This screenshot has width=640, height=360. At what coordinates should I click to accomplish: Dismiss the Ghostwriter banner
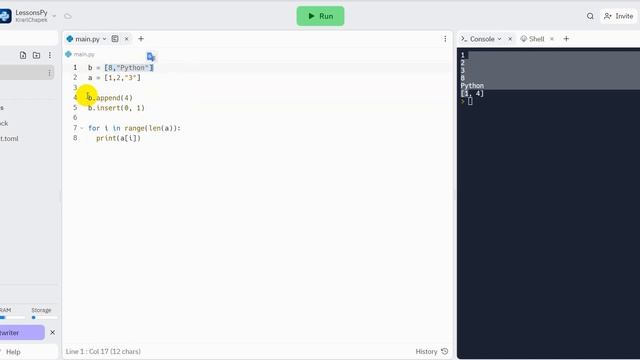(x=52, y=333)
